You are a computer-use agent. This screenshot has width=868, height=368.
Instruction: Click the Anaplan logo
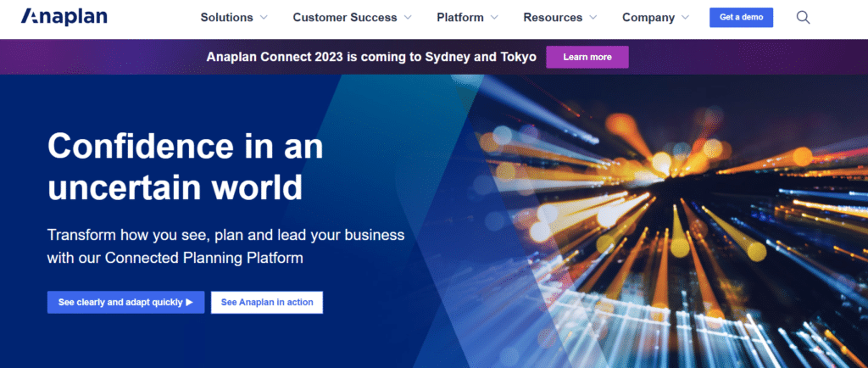64,17
